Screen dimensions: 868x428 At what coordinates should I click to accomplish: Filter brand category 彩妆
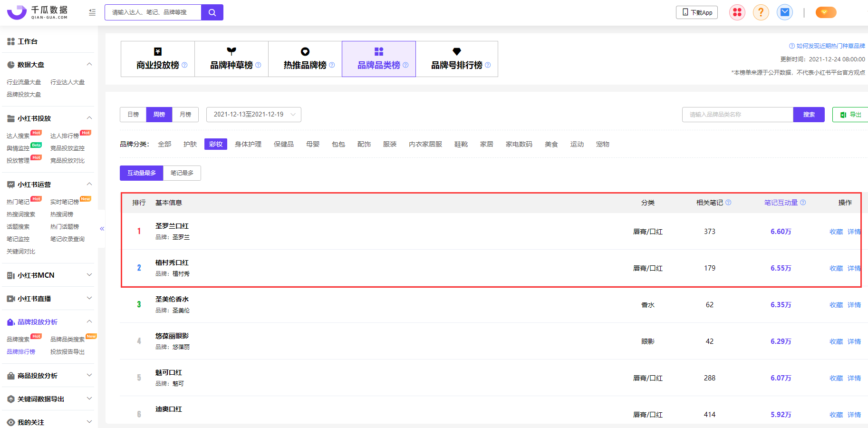[x=216, y=144]
